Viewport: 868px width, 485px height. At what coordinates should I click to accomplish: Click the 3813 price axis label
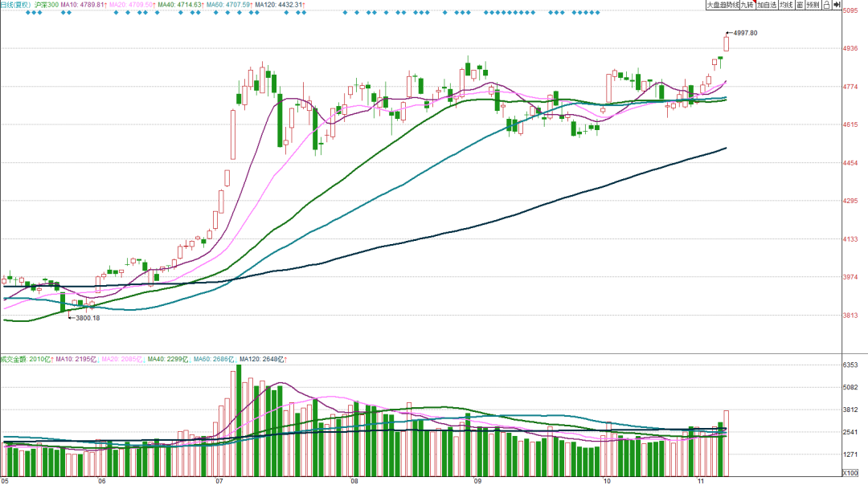click(850, 316)
